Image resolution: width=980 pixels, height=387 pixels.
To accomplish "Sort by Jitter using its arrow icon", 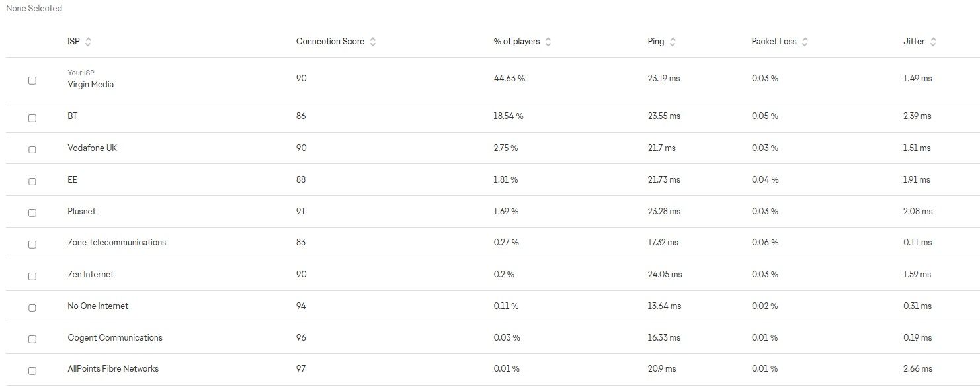I will click(933, 42).
